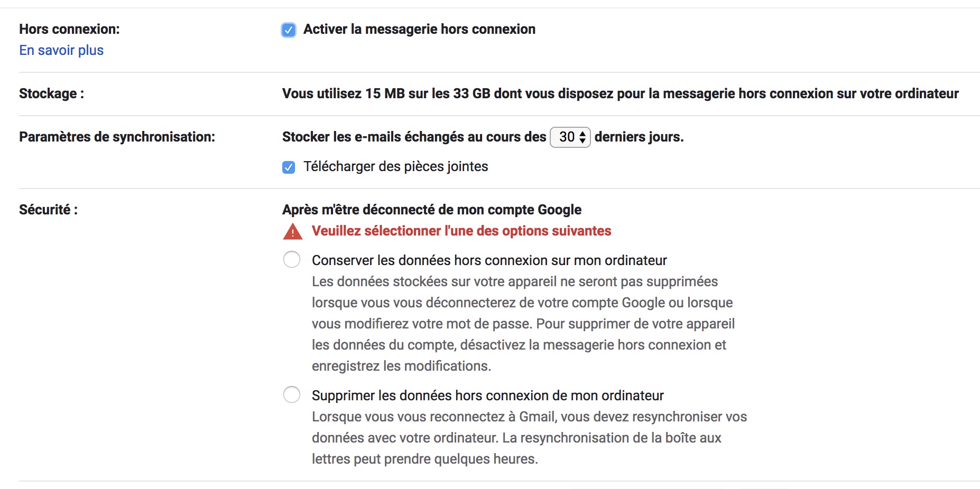Click the 'Activer la messagerie hors connexion' label text
This screenshot has height=489, width=980.
[x=419, y=30]
